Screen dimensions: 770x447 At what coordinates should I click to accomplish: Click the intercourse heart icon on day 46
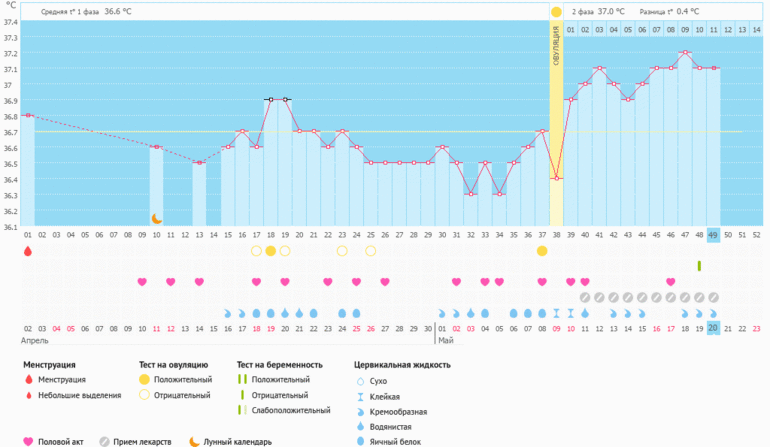(x=671, y=282)
